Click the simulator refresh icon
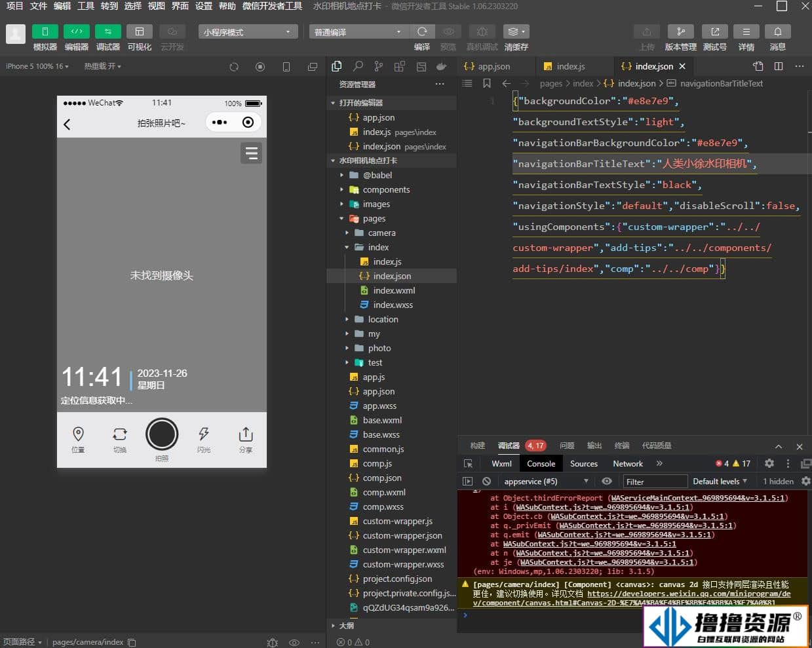The image size is (812, 648). (234, 67)
